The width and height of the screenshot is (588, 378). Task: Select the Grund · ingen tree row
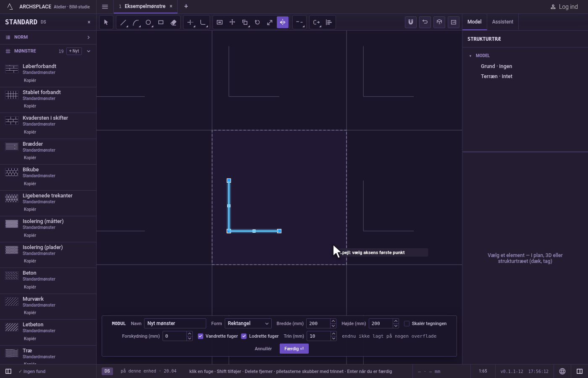496,66
